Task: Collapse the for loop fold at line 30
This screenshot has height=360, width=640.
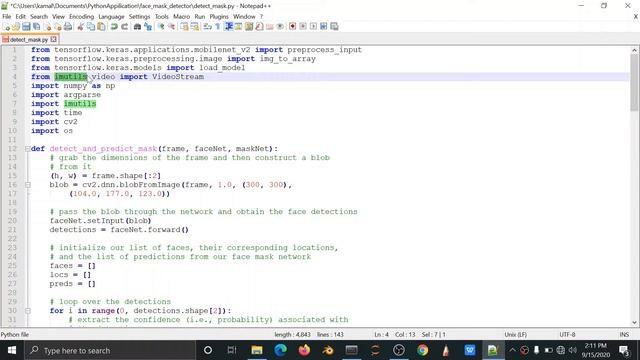Action: (27, 311)
